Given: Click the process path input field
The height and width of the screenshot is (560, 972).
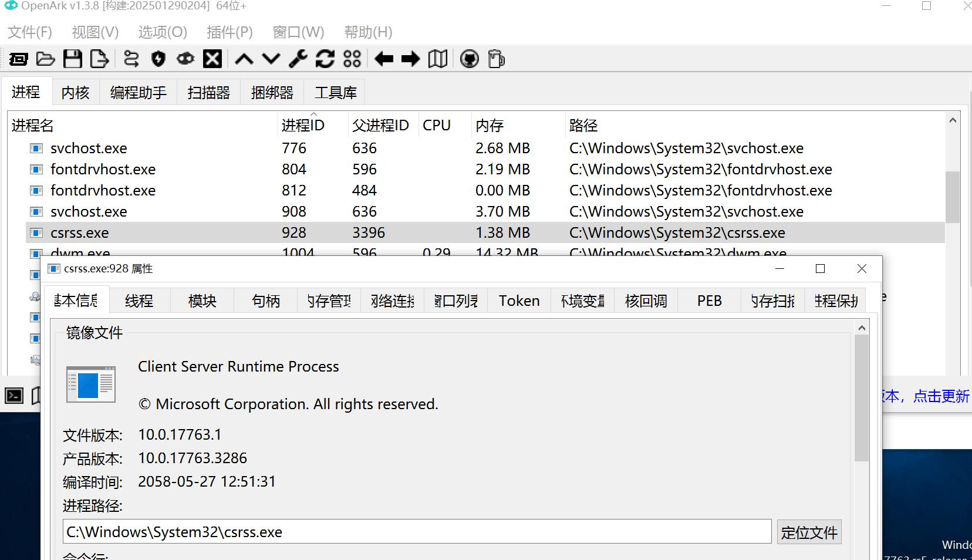Looking at the screenshot, I should tap(417, 532).
